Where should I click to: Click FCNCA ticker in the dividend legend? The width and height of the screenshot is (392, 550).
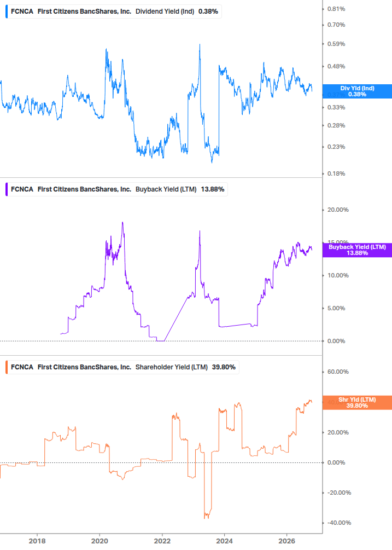22,11
